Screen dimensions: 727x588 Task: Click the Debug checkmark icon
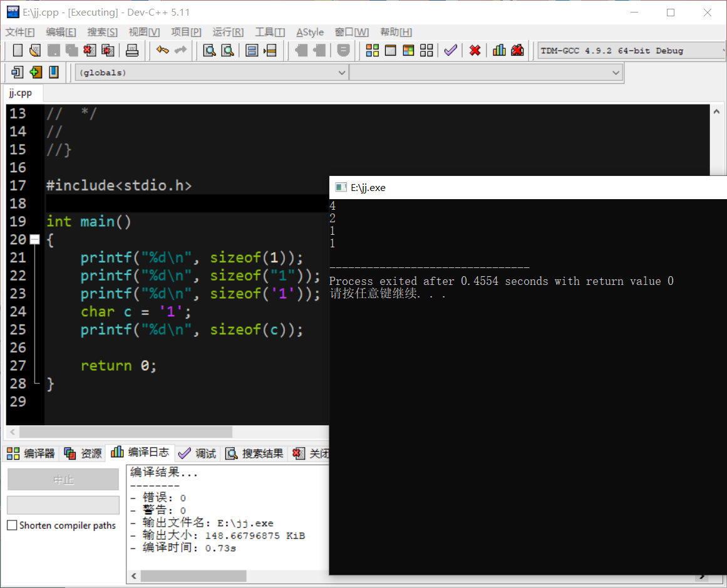451,50
